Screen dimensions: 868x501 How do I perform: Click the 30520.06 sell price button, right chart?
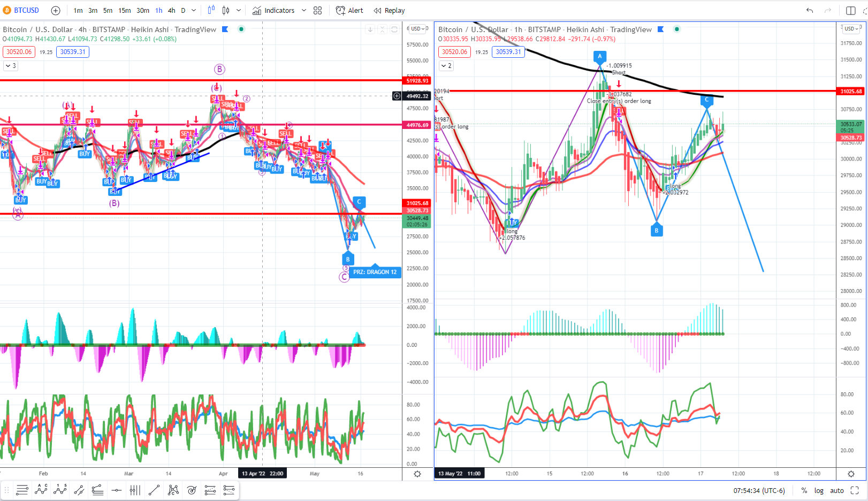(x=455, y=52)
